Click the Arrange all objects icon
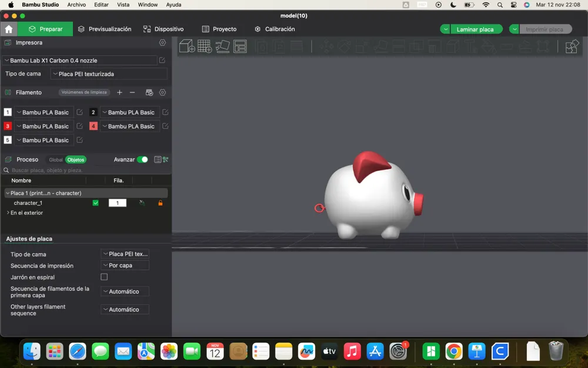The height and width of the screenshot is (368, 588). (x=240, y=46)
